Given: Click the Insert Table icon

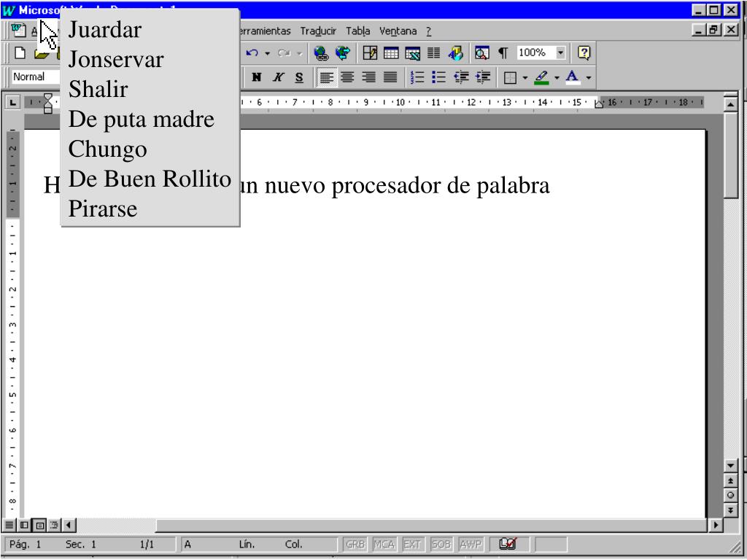Looking at the screenshot, I should (x=391, y=52).
